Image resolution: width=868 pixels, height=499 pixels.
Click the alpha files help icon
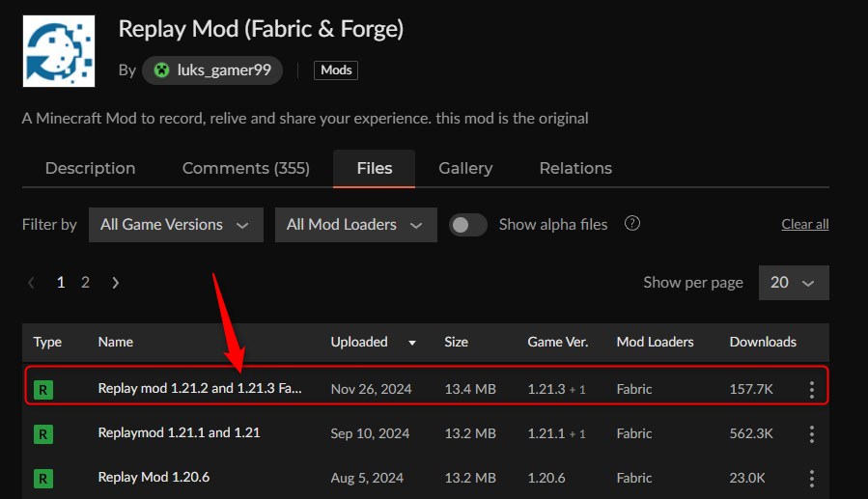click(632, 224)
